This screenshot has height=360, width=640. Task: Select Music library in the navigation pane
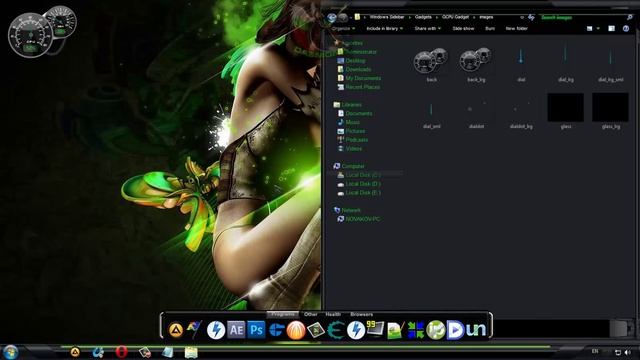click(x=349, y=122)
